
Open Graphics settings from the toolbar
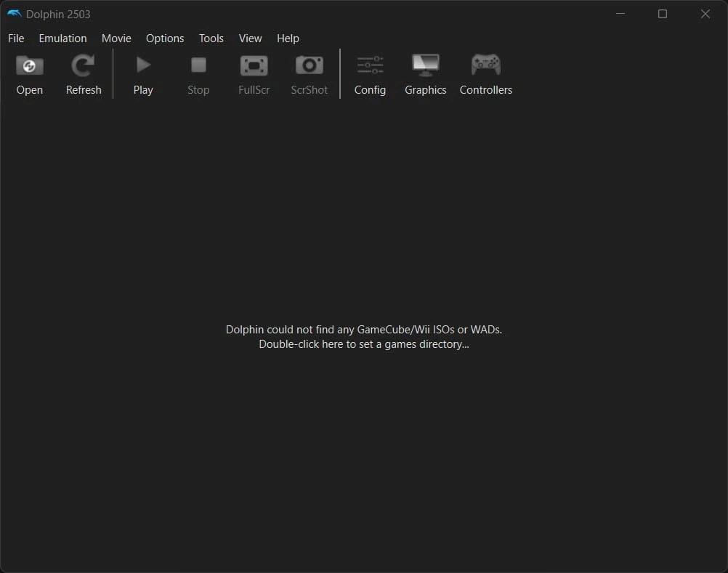425,66
